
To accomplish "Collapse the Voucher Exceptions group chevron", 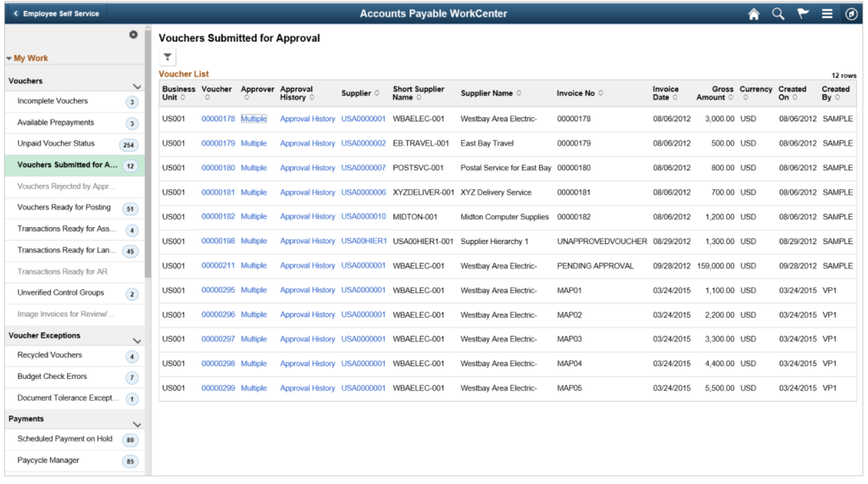I will (x=136, y=341).
